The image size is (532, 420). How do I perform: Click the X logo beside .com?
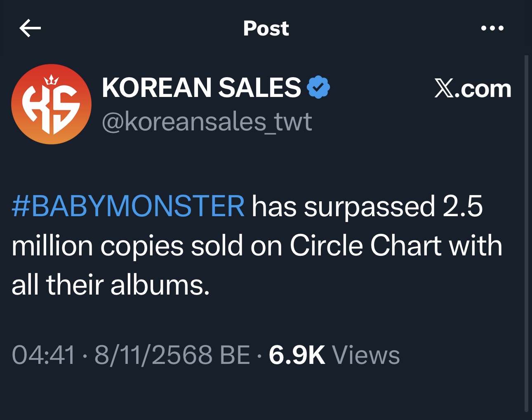(x=444, y=89)
